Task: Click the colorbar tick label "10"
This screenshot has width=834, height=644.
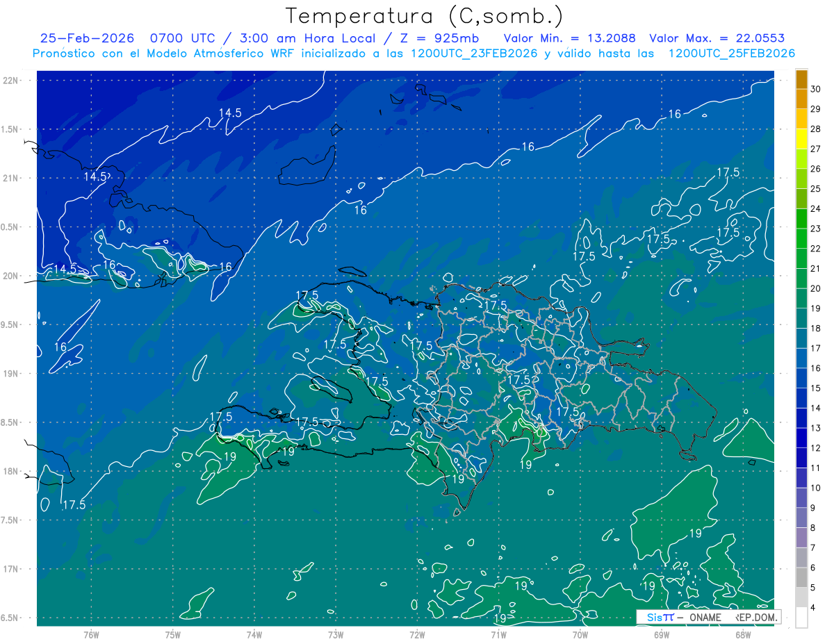Action: point(817,488)
